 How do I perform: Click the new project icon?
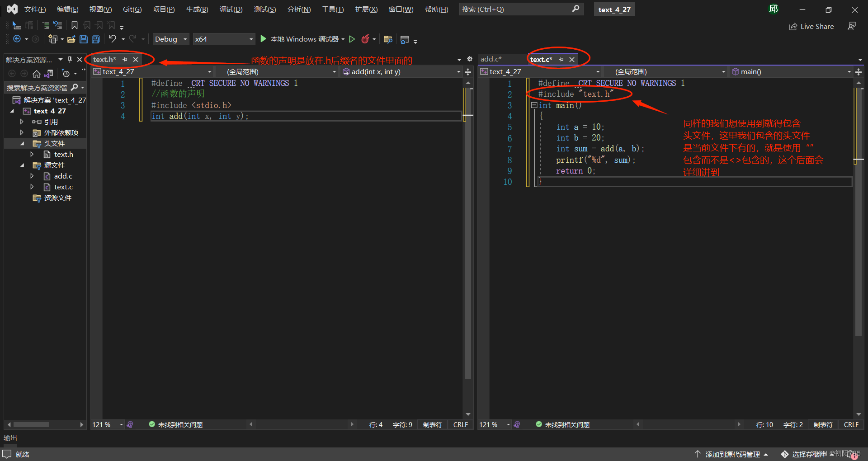point(53,39)
